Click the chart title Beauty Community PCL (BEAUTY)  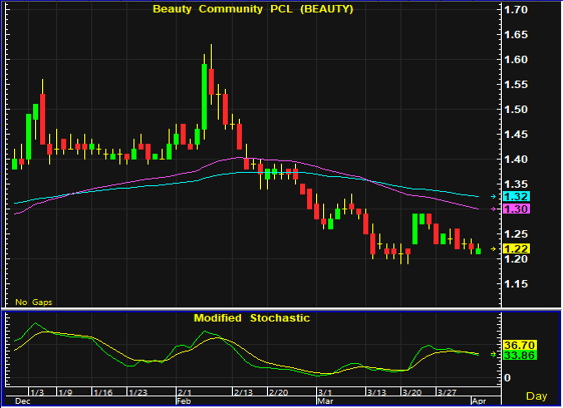pyautogui.click(x=253, y=9)
